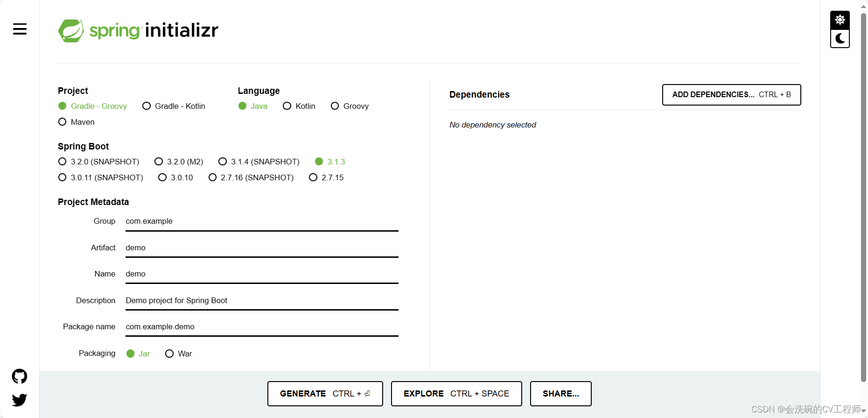This screenshot has height=418, width=868.
Task: Choose Groovy as the language
Action: pyautogui.click(x=350, y=106)
